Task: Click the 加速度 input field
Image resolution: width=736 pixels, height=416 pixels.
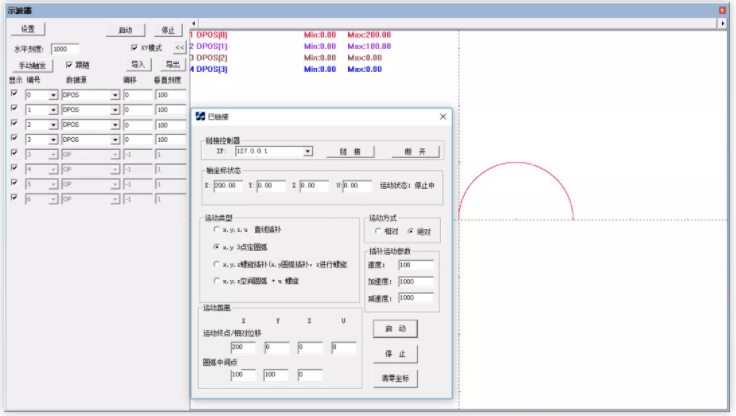Action: [x=416, y=281]
